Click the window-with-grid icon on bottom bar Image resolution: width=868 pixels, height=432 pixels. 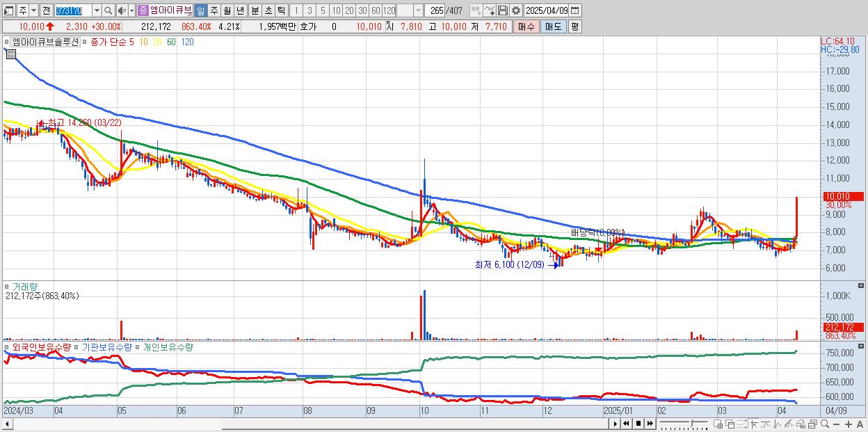(718, 424)
